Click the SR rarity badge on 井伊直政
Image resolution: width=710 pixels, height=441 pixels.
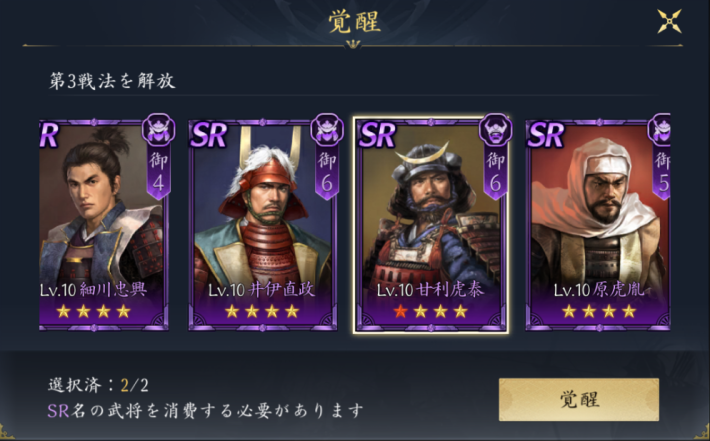[208, 135]
